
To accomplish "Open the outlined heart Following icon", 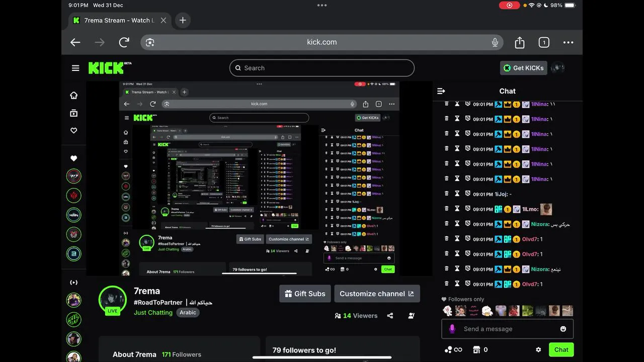I will click(74, 131).
